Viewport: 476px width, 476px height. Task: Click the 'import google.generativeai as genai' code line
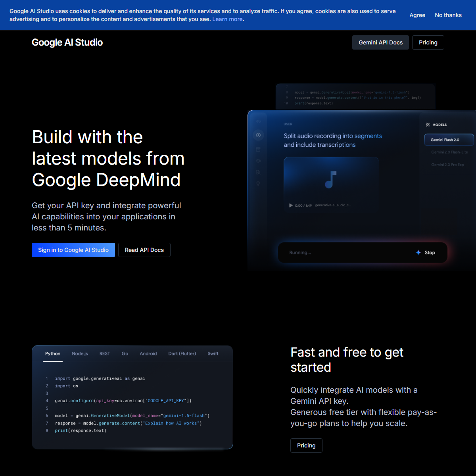tap(100, 378)
